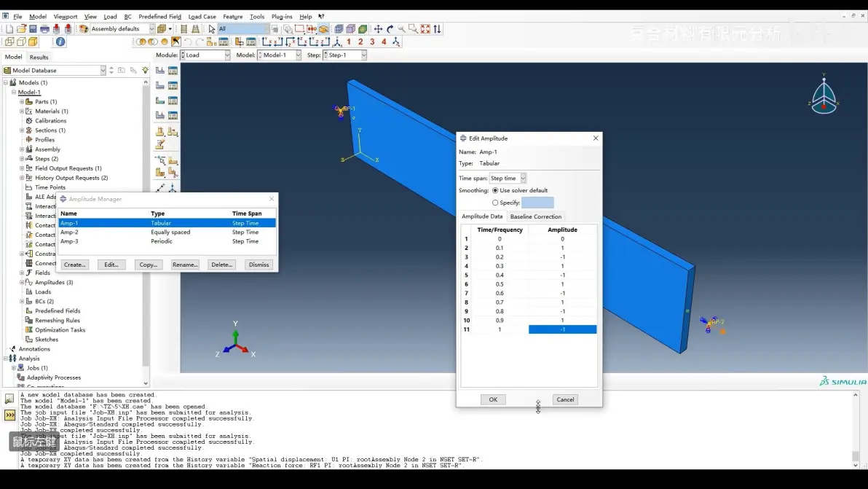The height and width of the screenshot is (489, 868).
Task: Click the Specify smoothing value field
Action: [537, 203]
